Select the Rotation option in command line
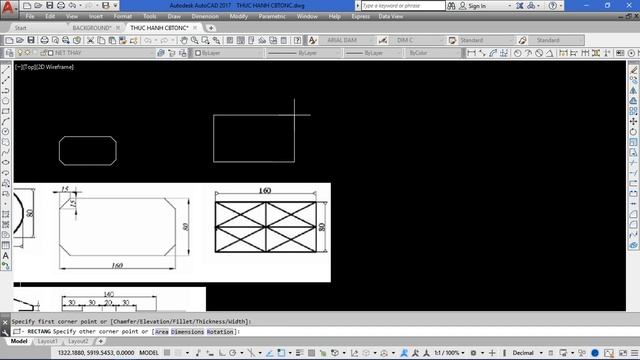Image resolution: width=640 pixels, height=360 pixels. point(220,332)
